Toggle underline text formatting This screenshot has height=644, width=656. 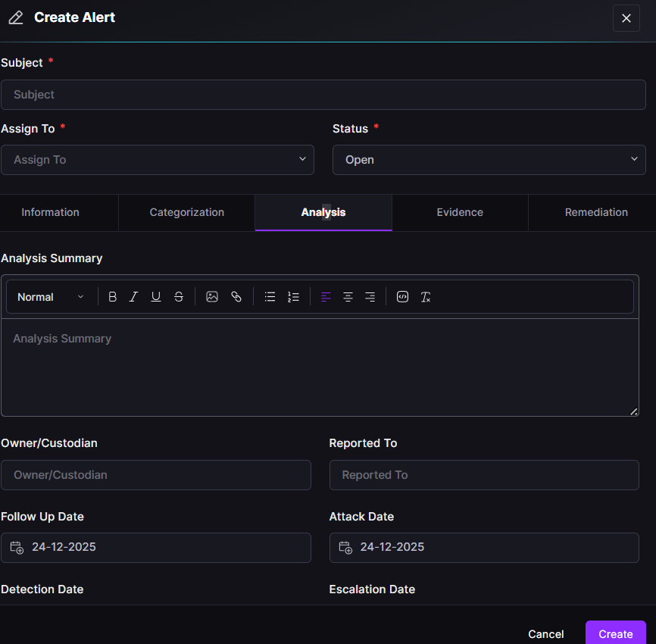click(156, 297)
